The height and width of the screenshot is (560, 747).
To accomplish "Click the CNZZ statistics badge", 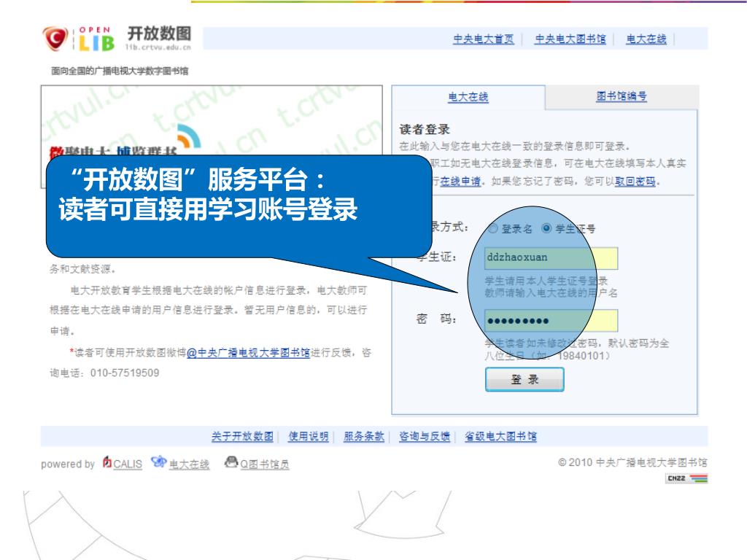I will [686, 478].
